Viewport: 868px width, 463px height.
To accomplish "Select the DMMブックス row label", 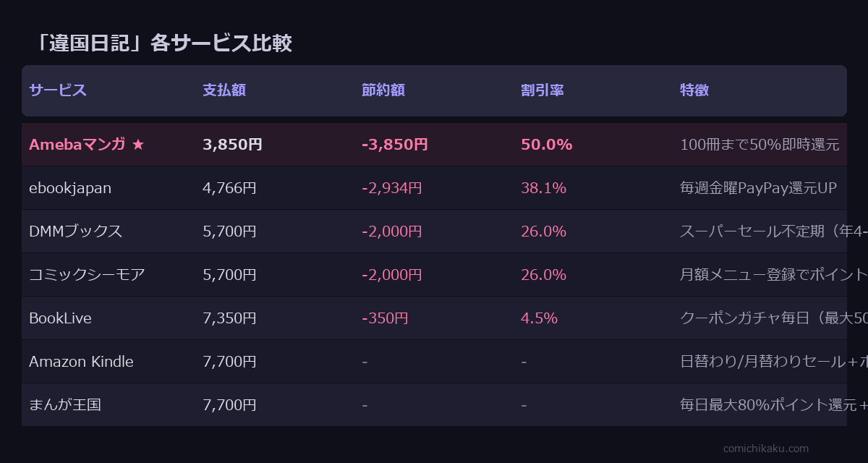I will (75, 231).
